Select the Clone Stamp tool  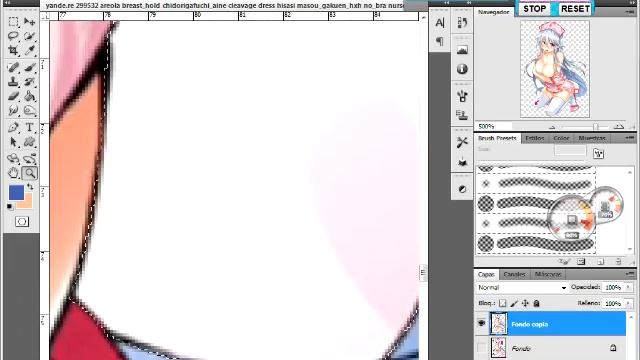13,82
